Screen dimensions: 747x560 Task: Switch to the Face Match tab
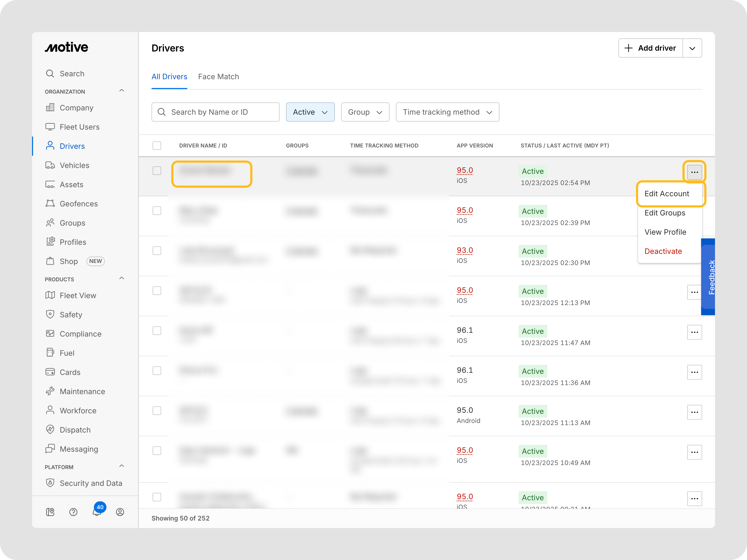point(218,77)
